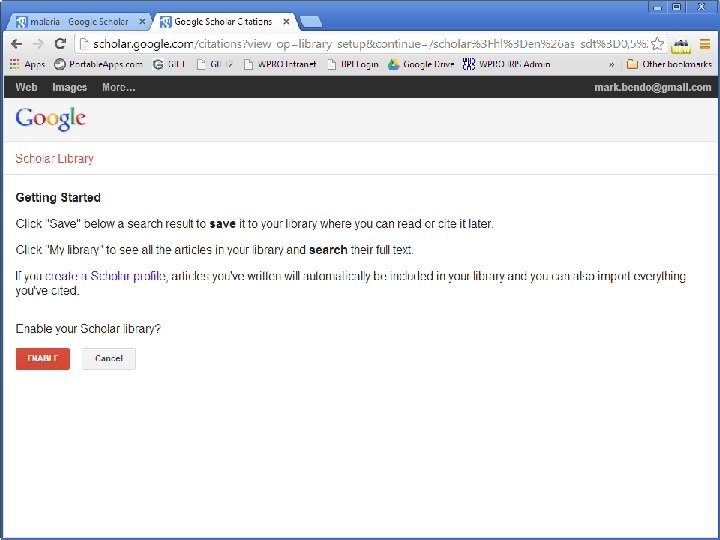Viewport: 720px width, 540px height.
Task: Open the Apps shortcut in the bookmarks bar
Action: pyautogui.click(x=27, y=64)
